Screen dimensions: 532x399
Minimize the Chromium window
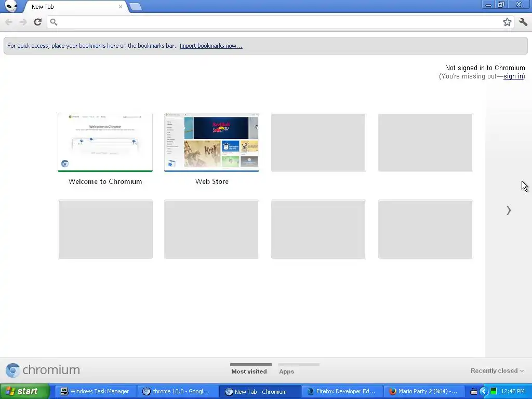[x=488, y=5]
